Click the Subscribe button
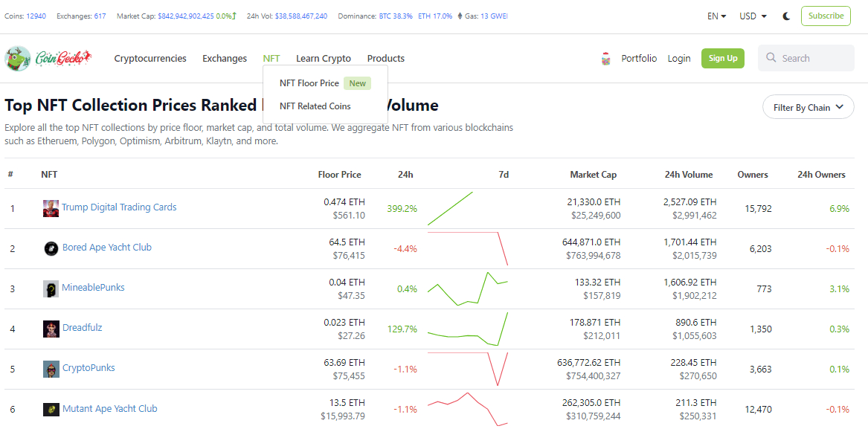Viewport: 868px width, 429px height. point(826,16)
